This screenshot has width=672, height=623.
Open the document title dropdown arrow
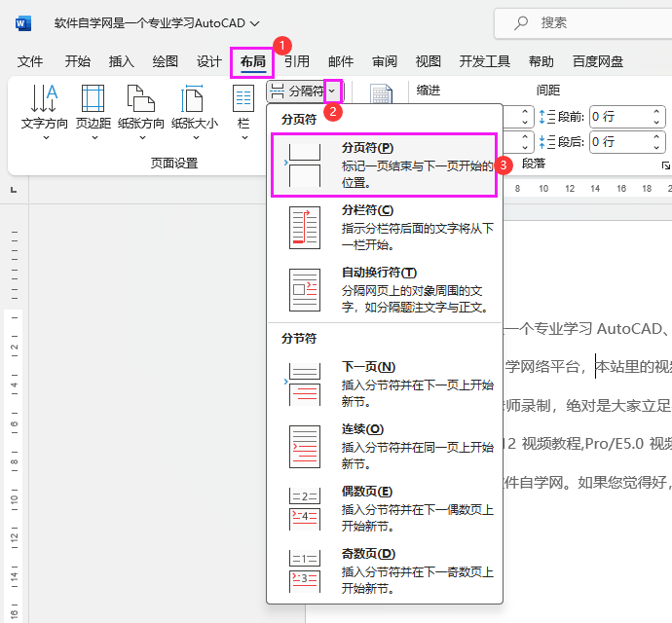click(x=254, y=23)
